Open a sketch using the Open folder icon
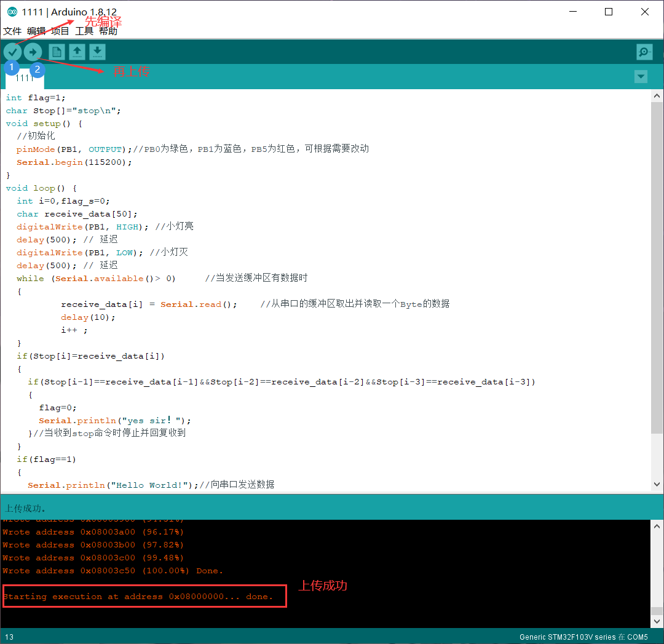 (x=77, y=52)
